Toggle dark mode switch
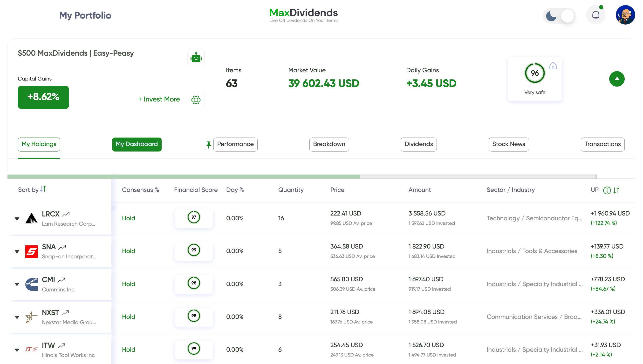The height and width of the screenshot is (364, 643). pyautogui.click(x=559, y=16)
